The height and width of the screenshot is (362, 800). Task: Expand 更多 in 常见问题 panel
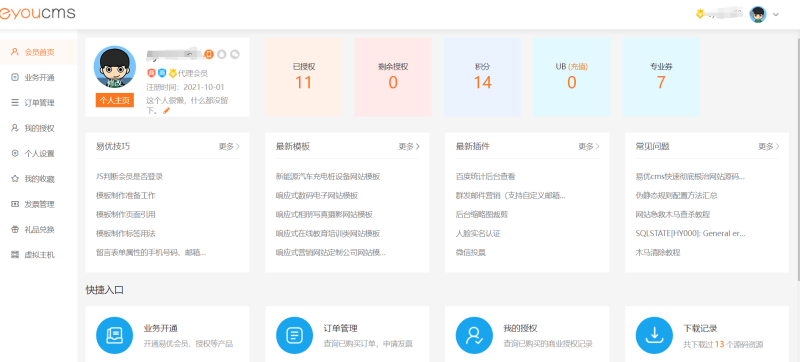click(769, 146)
